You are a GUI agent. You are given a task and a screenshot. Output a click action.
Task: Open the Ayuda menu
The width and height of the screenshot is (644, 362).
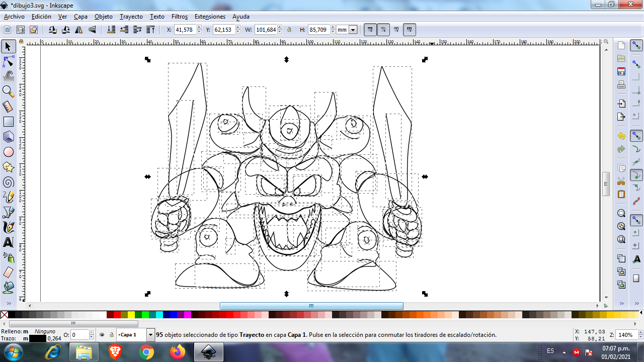pyautogui.click(x=241, y=17)
